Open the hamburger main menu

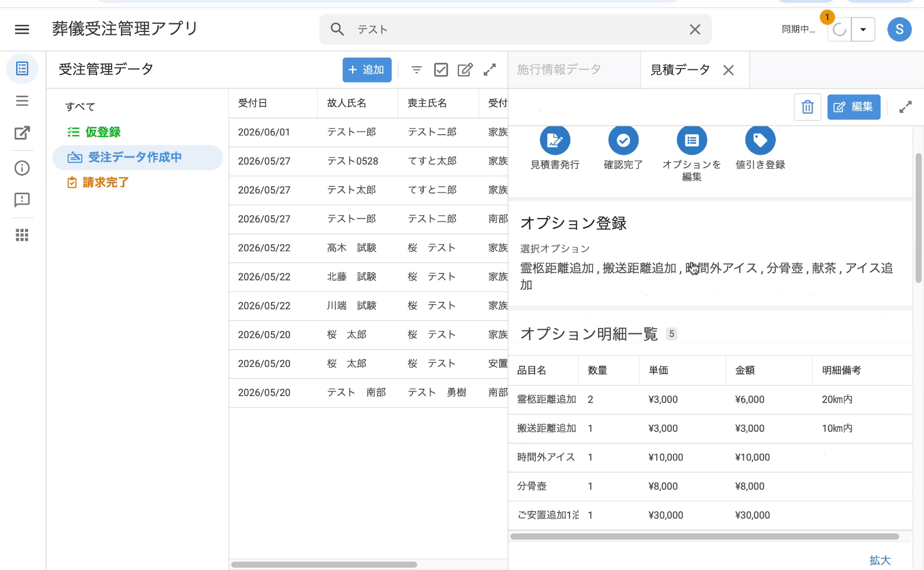point(22,29)
